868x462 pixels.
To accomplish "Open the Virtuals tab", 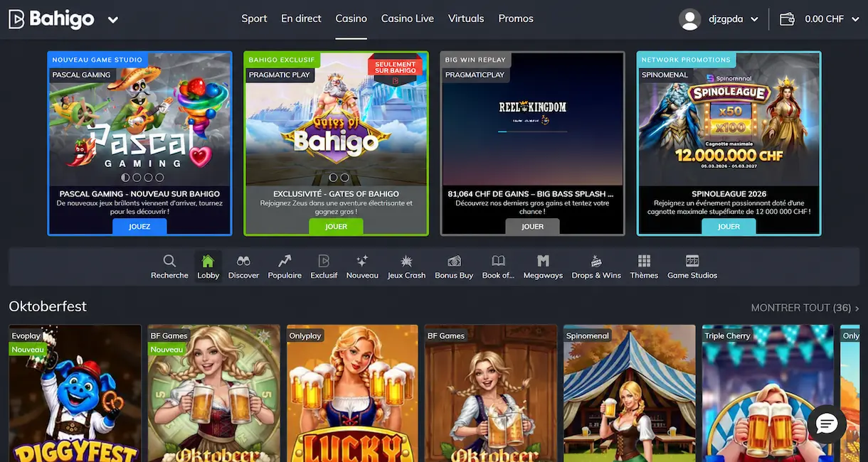I will [466, 18].
